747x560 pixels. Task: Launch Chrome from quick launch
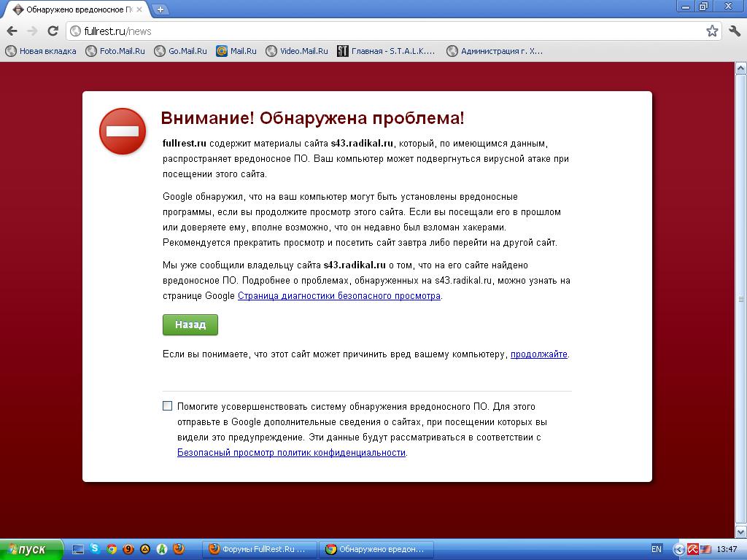pyautogui.click(x=112, y=549)
